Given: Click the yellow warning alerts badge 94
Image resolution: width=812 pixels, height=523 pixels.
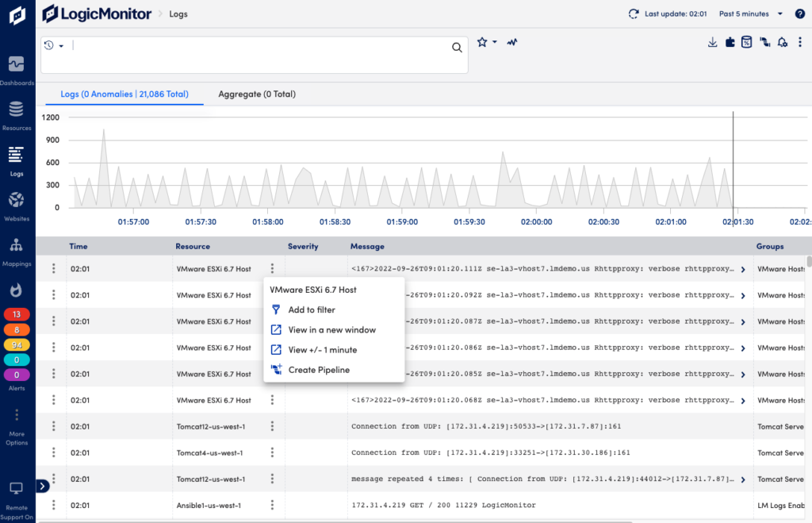Looking at the screenshot, I should (x=17, y=344).
